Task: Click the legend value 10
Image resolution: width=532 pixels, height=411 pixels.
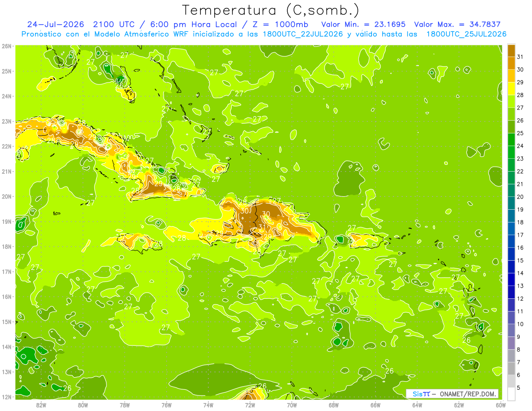Action: 520,324
